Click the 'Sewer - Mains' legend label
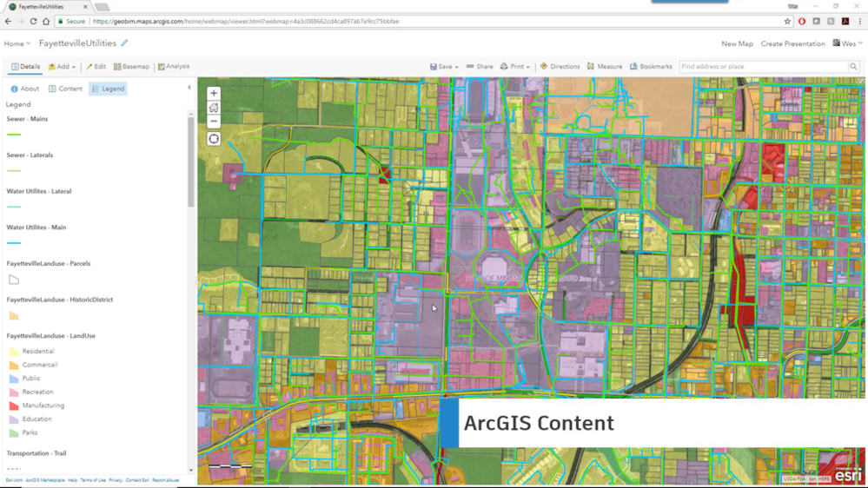Viewport: 868px width, 488px height. 27,119
